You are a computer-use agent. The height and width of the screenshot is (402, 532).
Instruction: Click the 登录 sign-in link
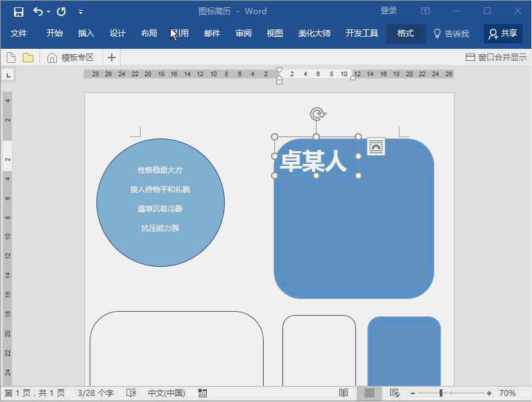click(389, 11)
